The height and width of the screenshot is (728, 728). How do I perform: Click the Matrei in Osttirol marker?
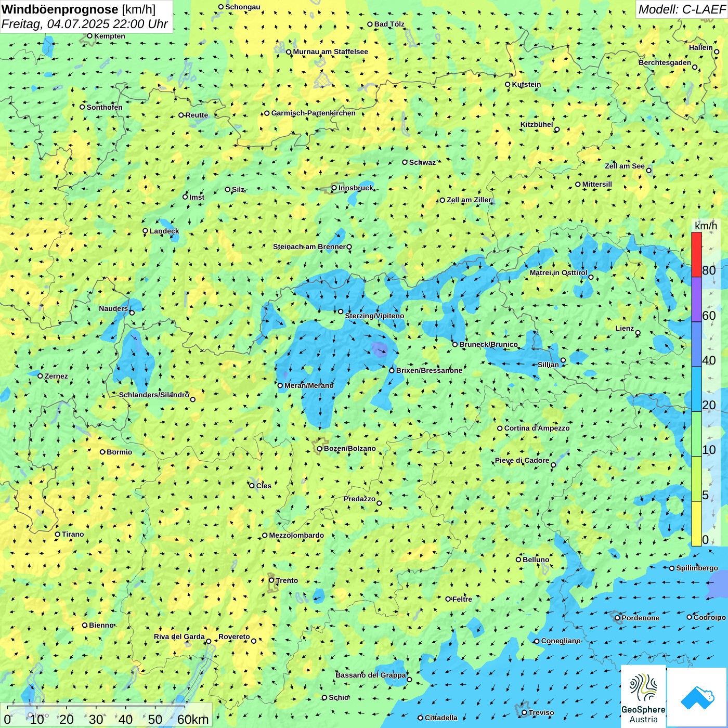(x=591, y=277)
